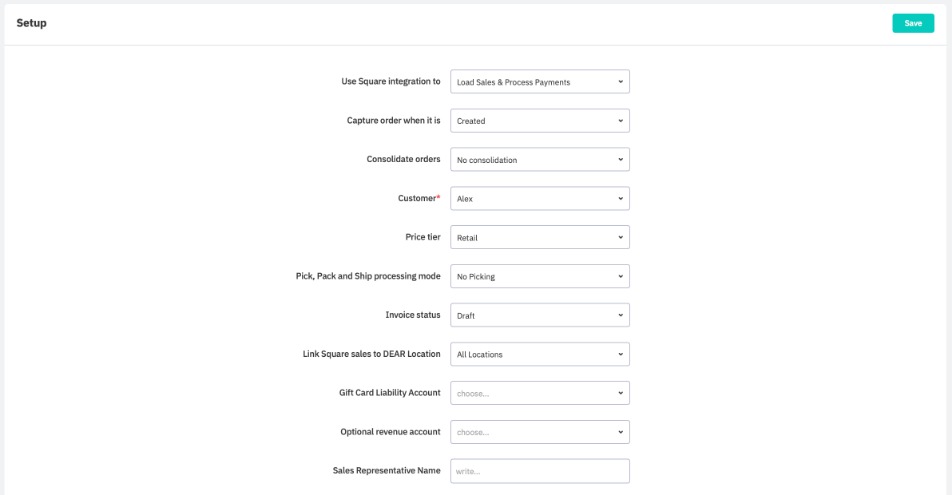Image resolution: width=952 pixels, height=495 pixels.
Task: Click the chevron on Use Square integration field
Action: point(620,82)
